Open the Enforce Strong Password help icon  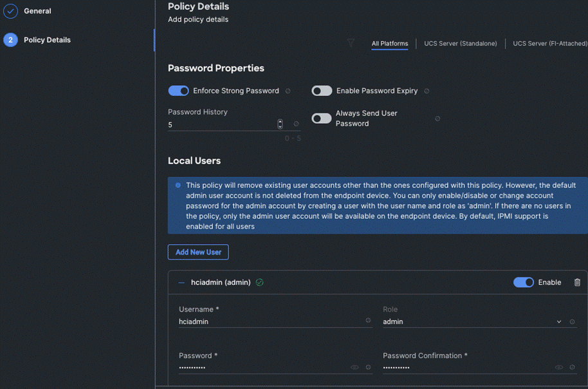[288, 91]
